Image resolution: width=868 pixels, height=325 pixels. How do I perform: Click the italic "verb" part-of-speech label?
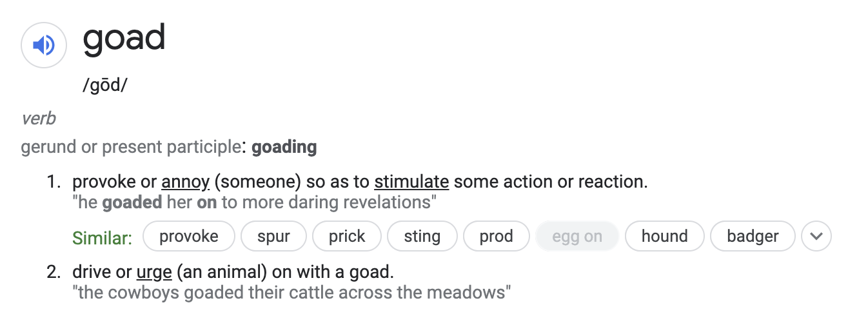[x=39, y=119]
